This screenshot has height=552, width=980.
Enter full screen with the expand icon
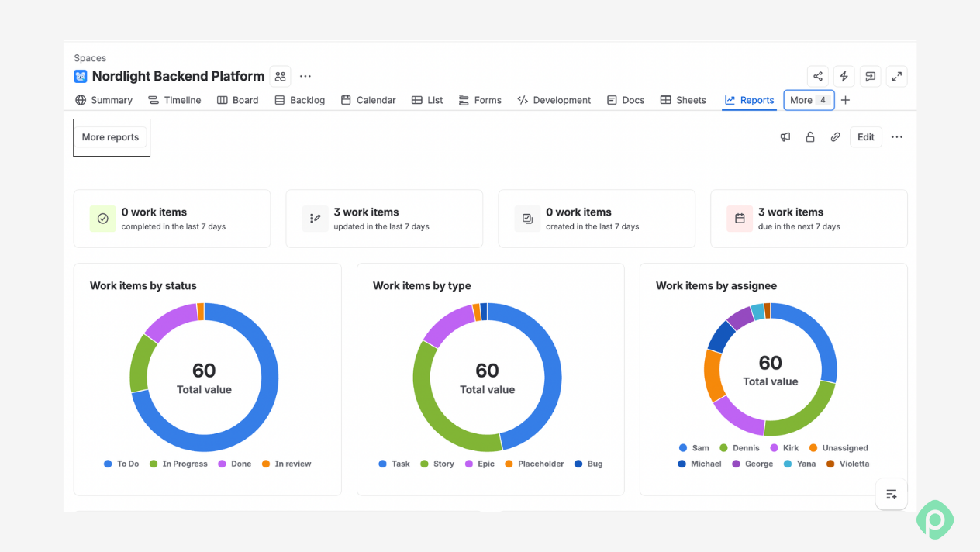[897, 76]
